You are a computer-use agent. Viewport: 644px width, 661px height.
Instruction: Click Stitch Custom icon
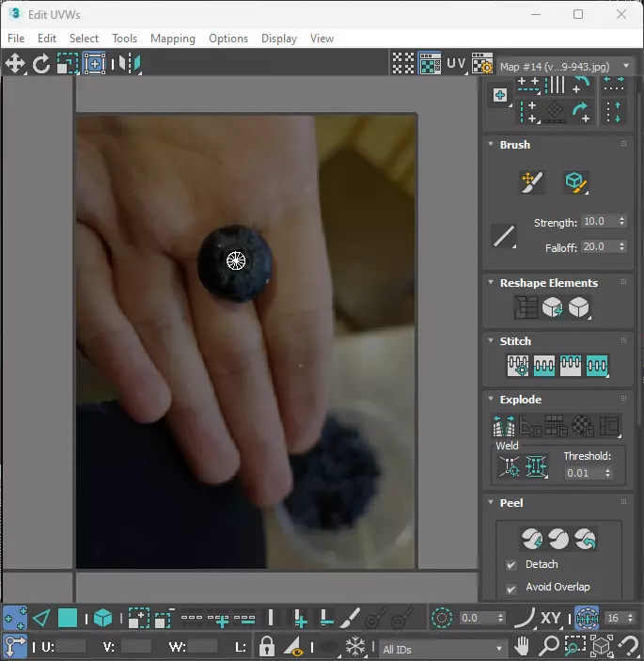[x=597, y=366]
